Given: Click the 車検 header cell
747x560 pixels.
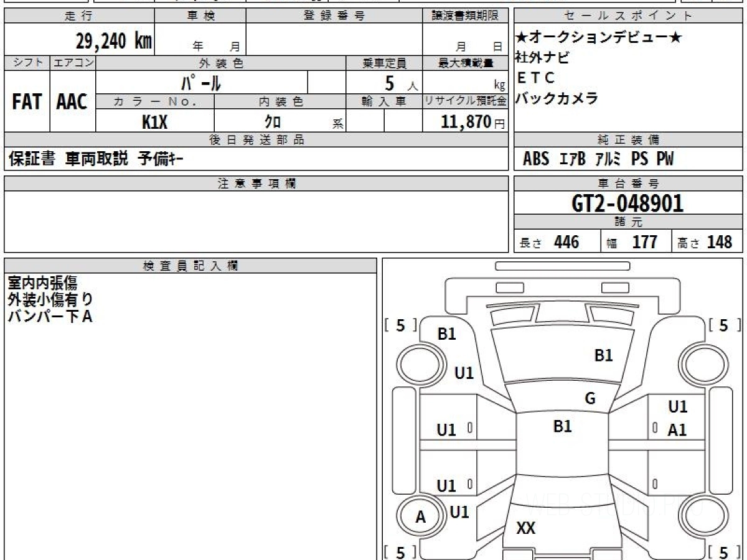Looking at the screenshot, I should [200, 16].
